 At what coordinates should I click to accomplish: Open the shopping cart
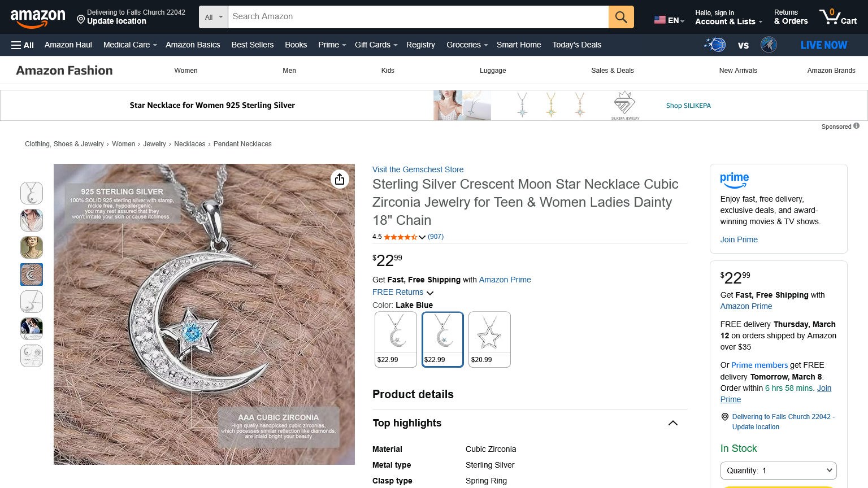pos(838,17)
